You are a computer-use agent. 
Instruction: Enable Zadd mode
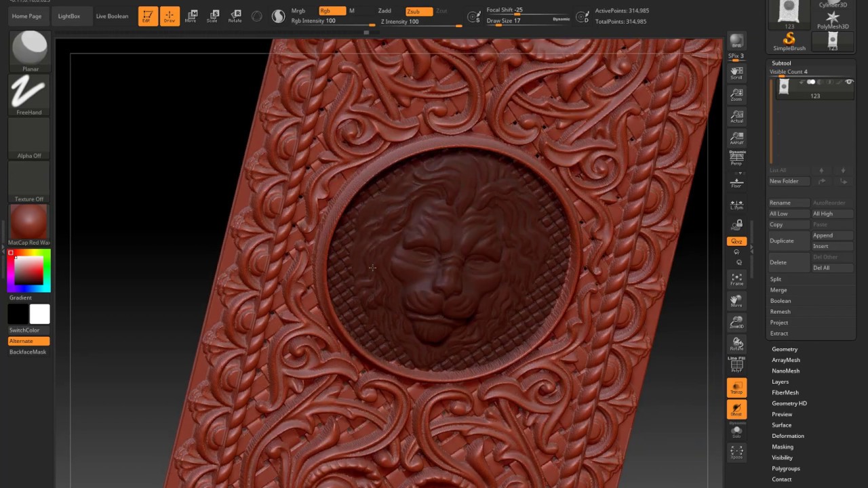tap(384, 11)
